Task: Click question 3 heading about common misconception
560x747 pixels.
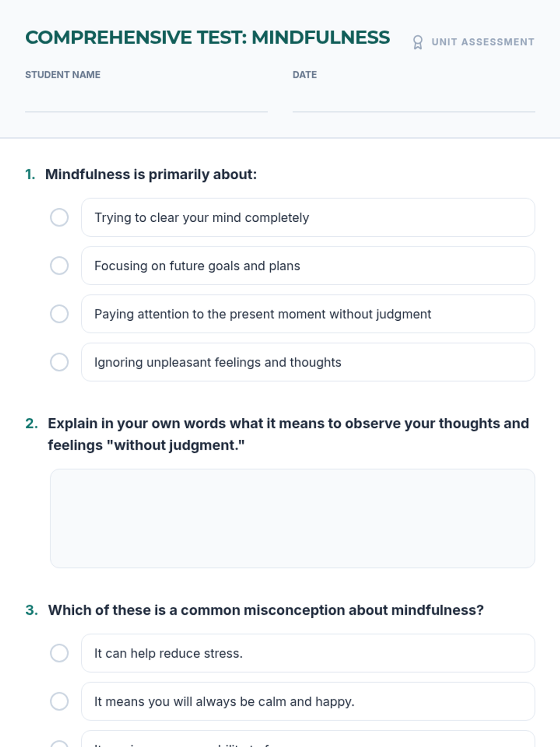Action: pyautogui.click(x=266, y=610)
